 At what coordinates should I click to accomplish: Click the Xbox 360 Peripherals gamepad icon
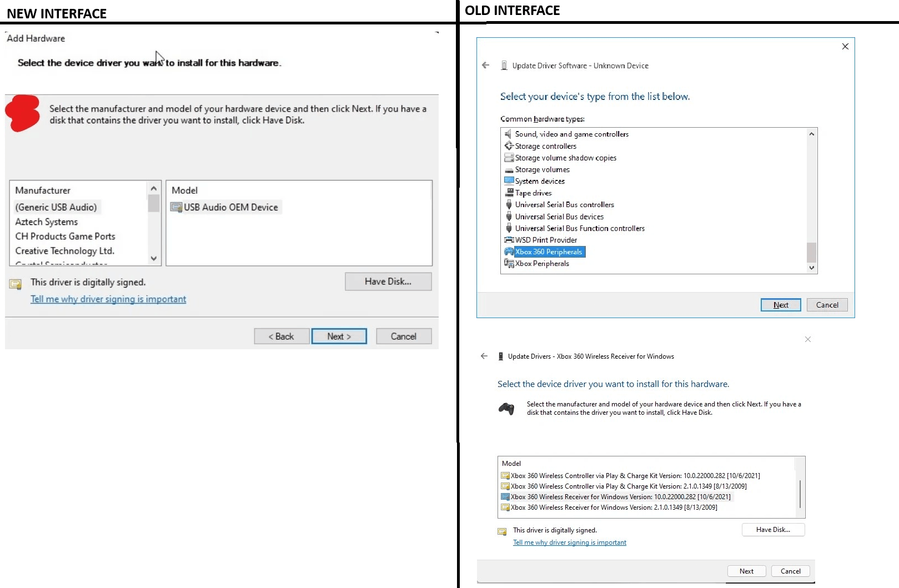click(x=509, y=252)
